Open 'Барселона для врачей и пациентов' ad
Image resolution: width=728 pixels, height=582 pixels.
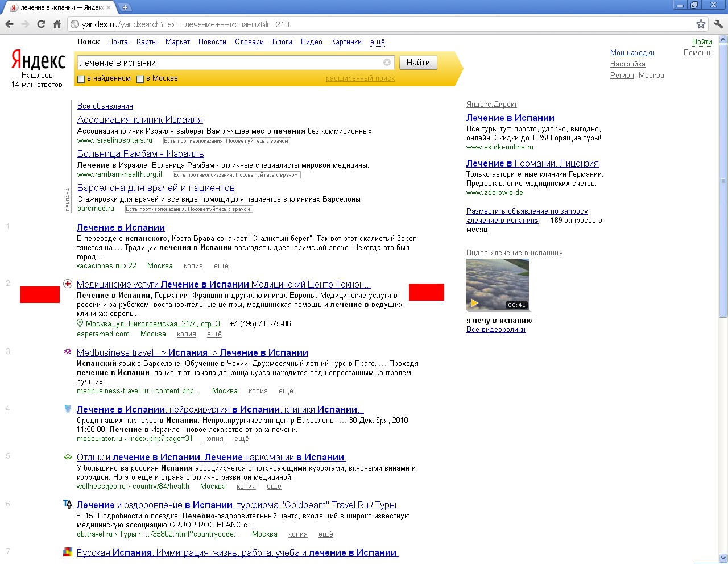156,188
